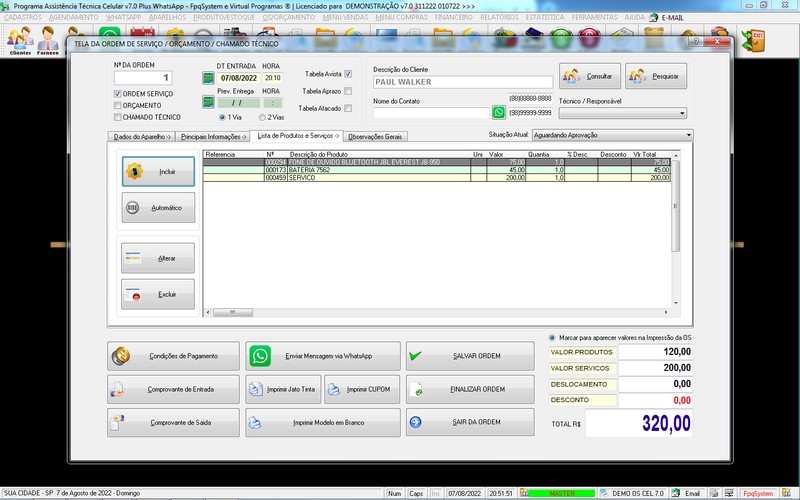Select the 1 Via radio option

coord(222,117)
